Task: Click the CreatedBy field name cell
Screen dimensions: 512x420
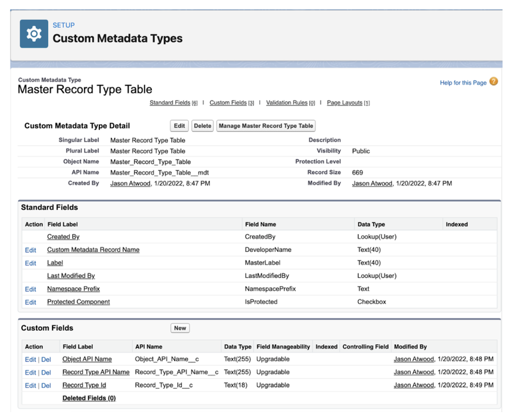Action: pos(260,237)
